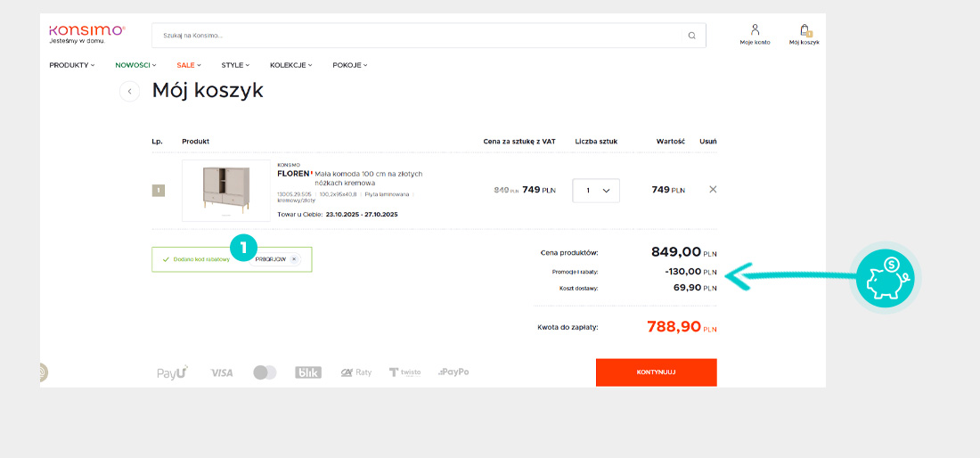Remove the applied discount code chip
Screen dimensions: 980x458
[x=295, y=259]
